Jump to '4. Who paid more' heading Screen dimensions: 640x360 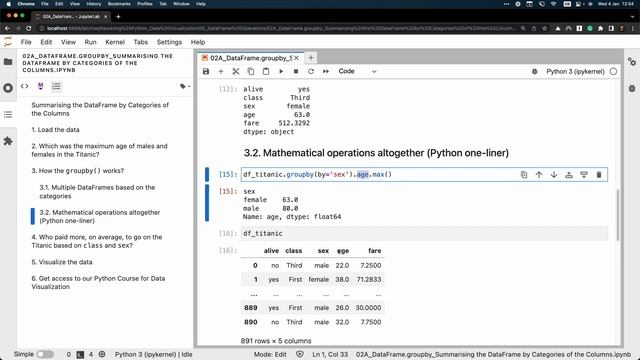point(97,241)
